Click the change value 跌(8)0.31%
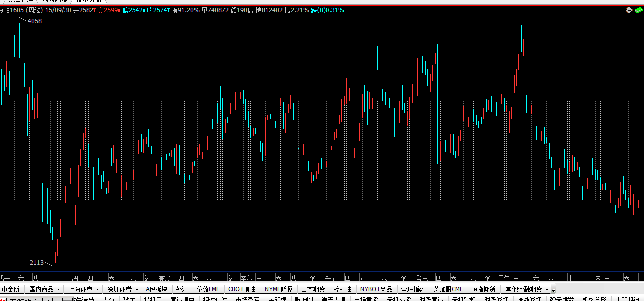644x301 pixels. tap(328, 10)
